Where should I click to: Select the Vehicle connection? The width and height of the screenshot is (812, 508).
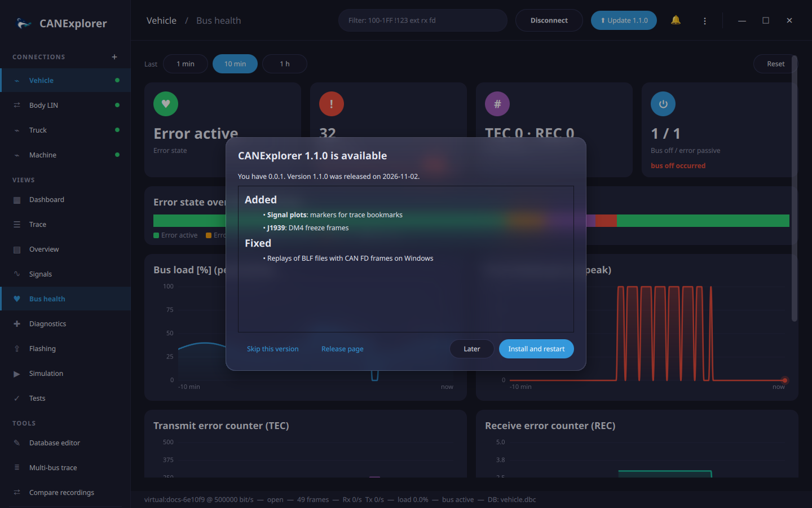point(65,81)
